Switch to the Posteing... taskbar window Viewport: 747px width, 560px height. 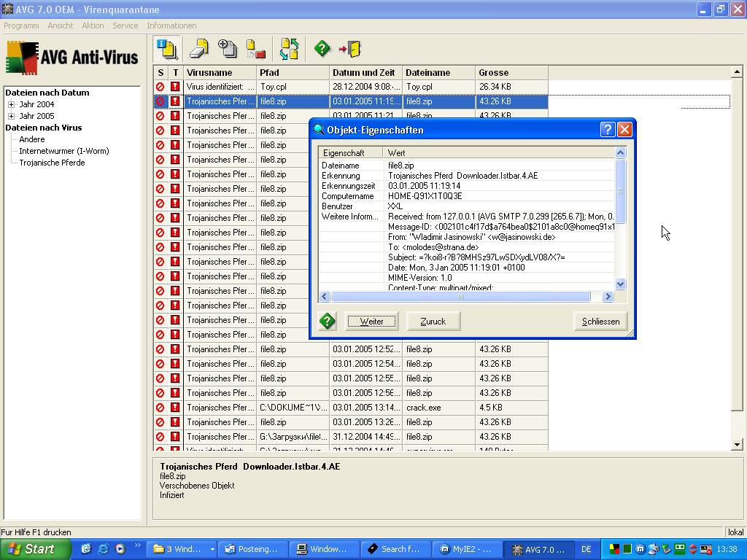(253, 549)
